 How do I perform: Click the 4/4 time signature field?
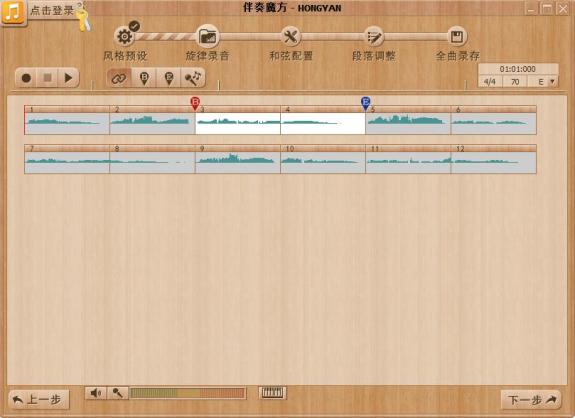pyautogui.click(x=490, y=81)
